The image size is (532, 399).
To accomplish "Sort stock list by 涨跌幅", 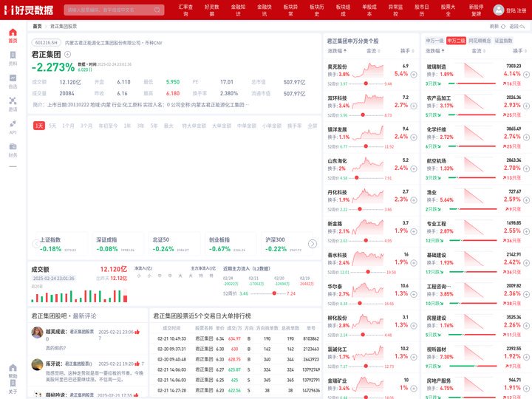I will coord(337,51).
